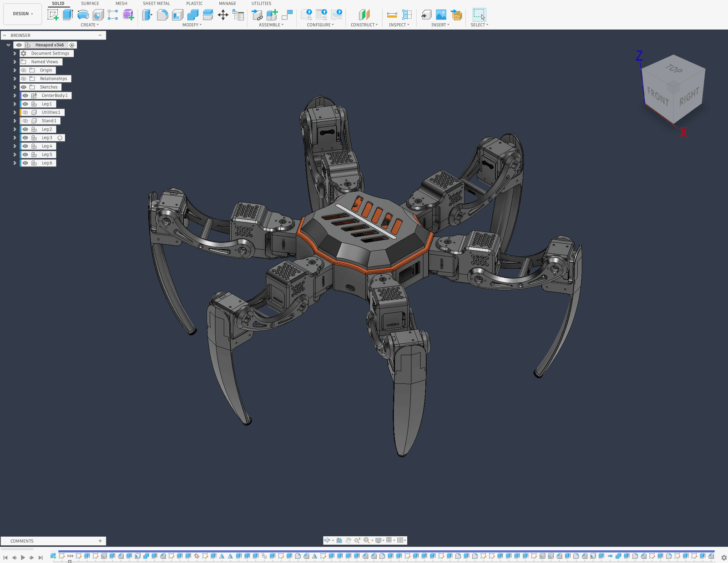Select the Pan hand tool
This screenshot has width=728, height=563.
(349, 540)
